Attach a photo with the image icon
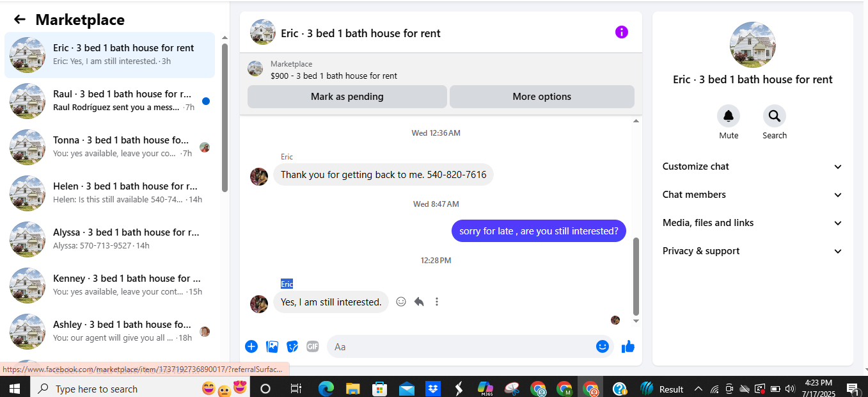Screen dimensions: 868x397 272,346
